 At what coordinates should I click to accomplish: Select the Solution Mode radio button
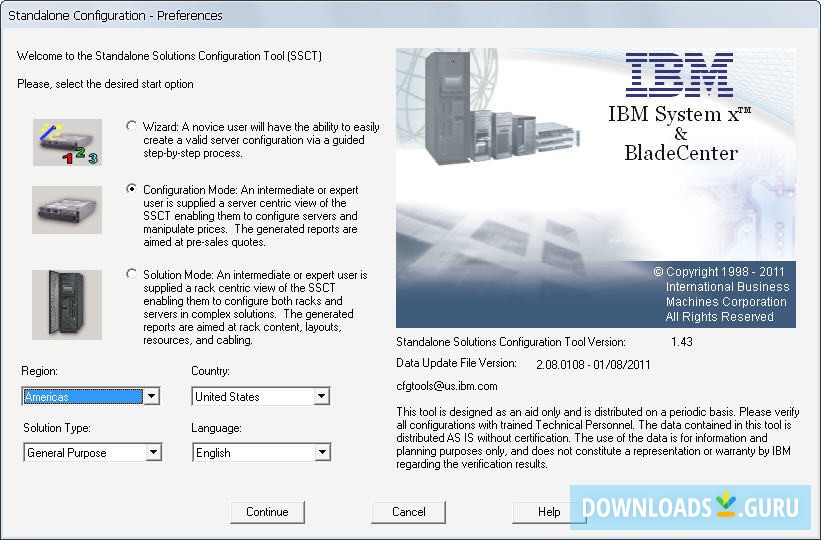click(131, 274)
